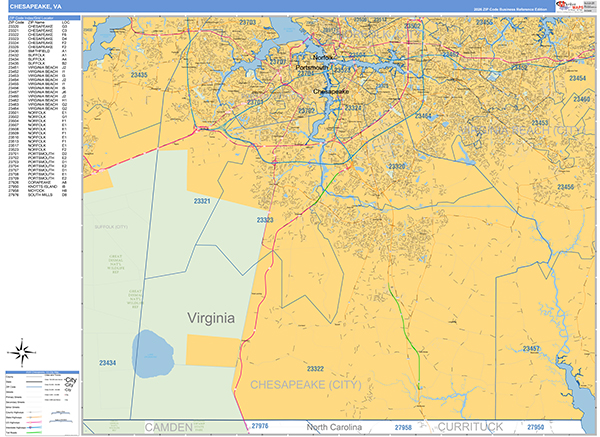Click the ZIP code 23434 label
The image size is (600, 437).
[x=108, y=362]
